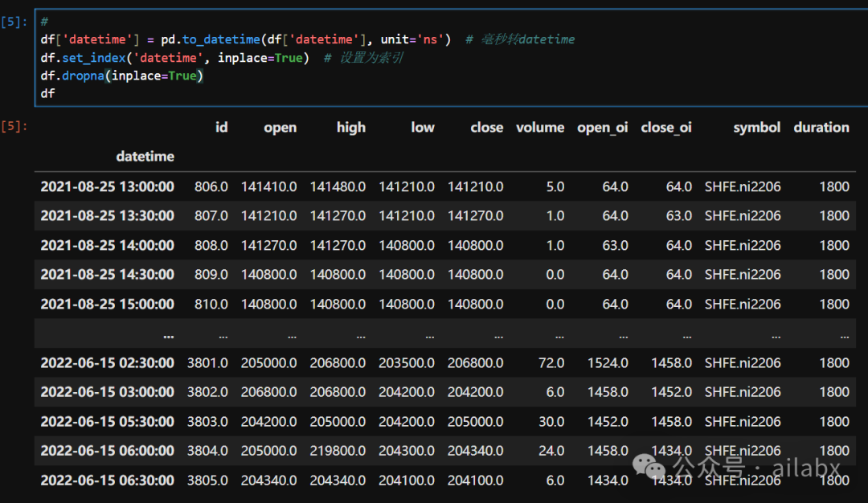The height and width of the screenshot is (503, 868).
Task: Click the 'close_oi' column header
Action: point(666,128)
